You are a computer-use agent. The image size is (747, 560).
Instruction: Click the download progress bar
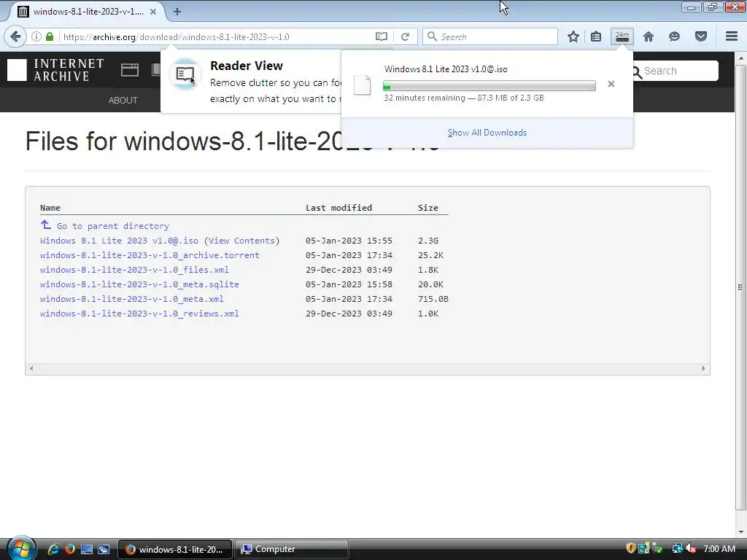[489, 86]
